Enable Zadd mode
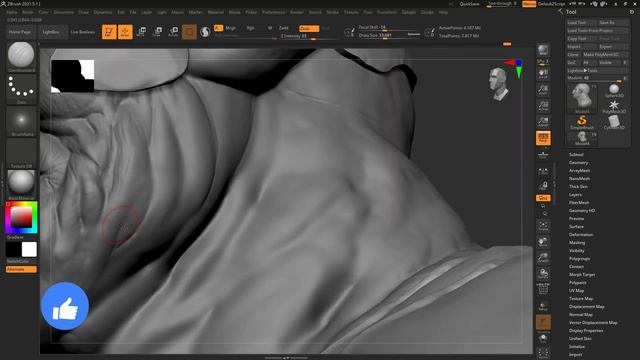The image size is (640, 360). (284, 28)
